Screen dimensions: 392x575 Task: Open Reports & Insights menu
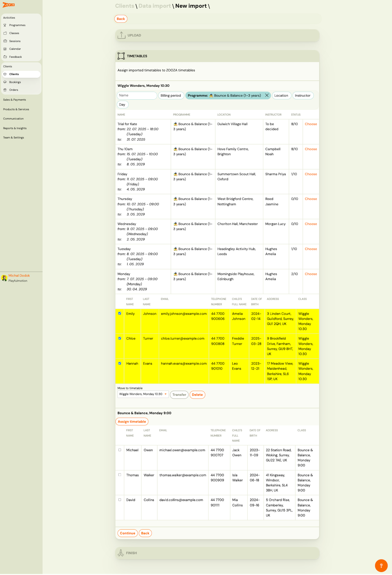pos(15,128)
